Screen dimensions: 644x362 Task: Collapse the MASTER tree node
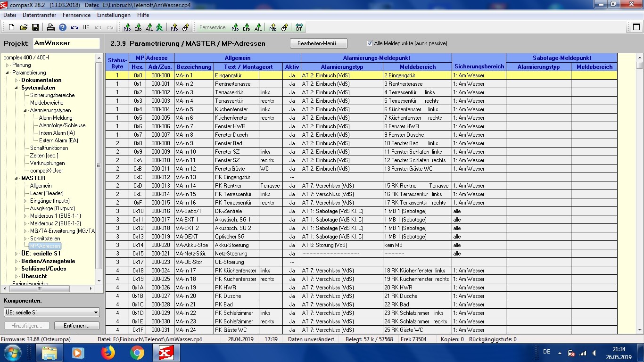tap(17, 178)
